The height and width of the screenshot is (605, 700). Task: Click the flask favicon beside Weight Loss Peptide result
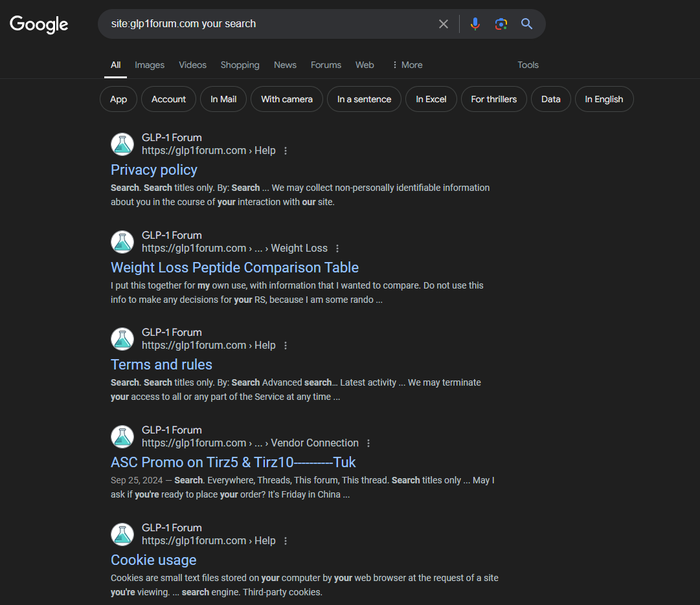click(122, 242)
